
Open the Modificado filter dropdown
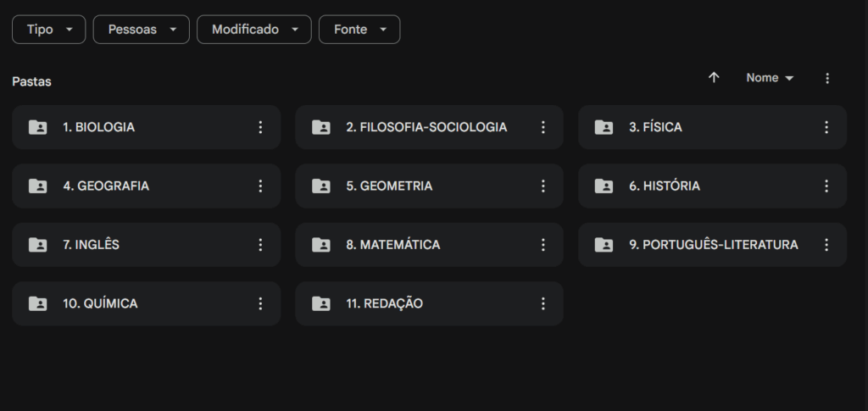click(254, 30)
